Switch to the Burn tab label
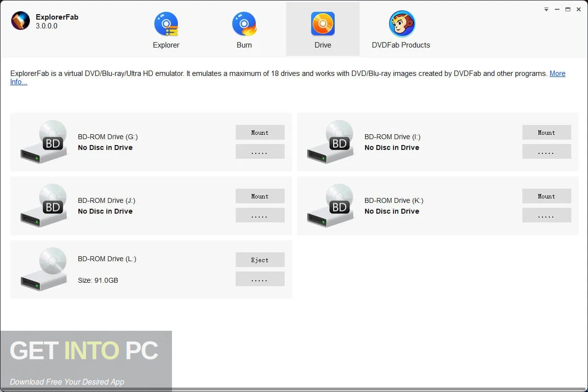588x392 pixels. coord(244,45)
